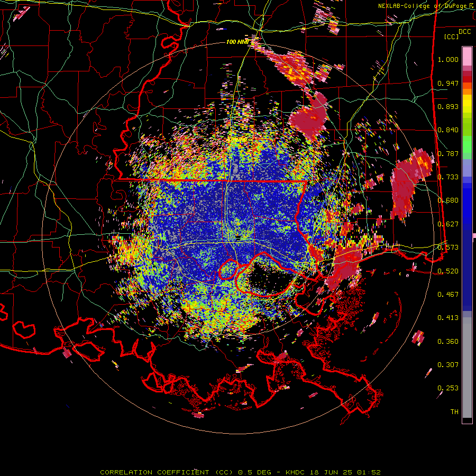Click the TH label at scale bottom

click(x=454, y=412)
